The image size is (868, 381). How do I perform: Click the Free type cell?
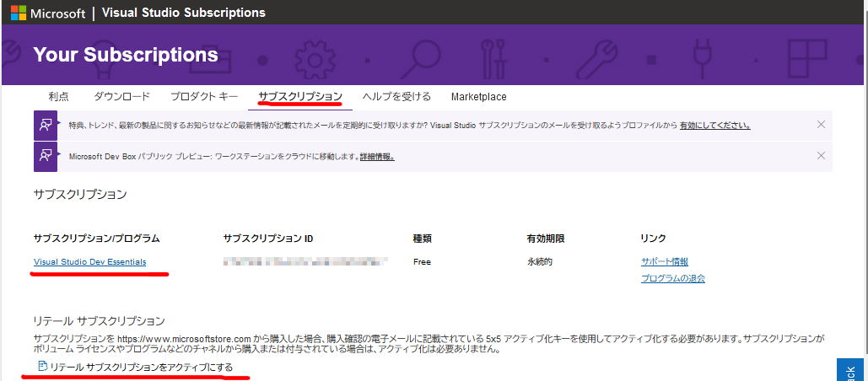point(422,262)
